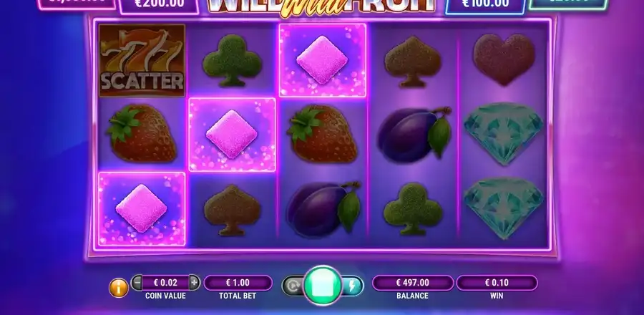Click the 777 Scatter symbol

coord(142,60)
